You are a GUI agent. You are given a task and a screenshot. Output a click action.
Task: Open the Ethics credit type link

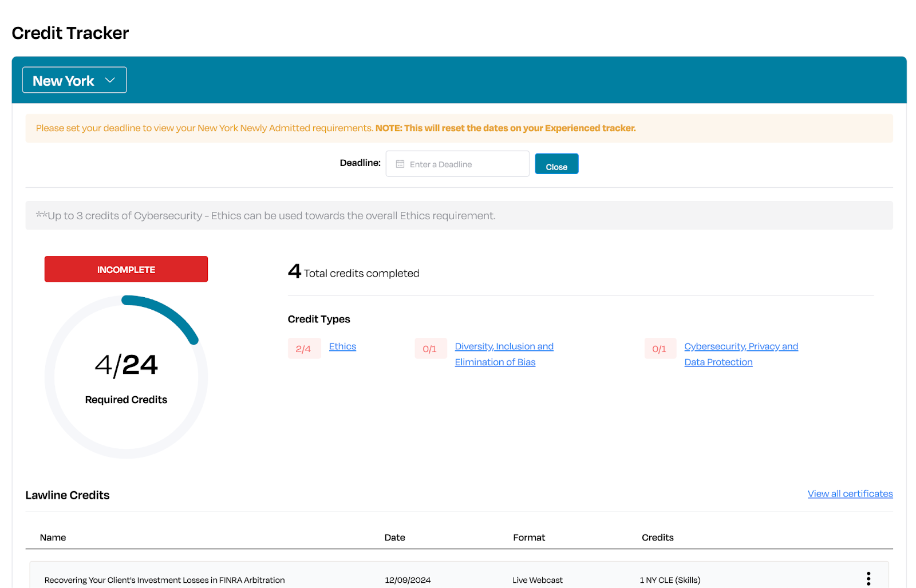point(342,346)
